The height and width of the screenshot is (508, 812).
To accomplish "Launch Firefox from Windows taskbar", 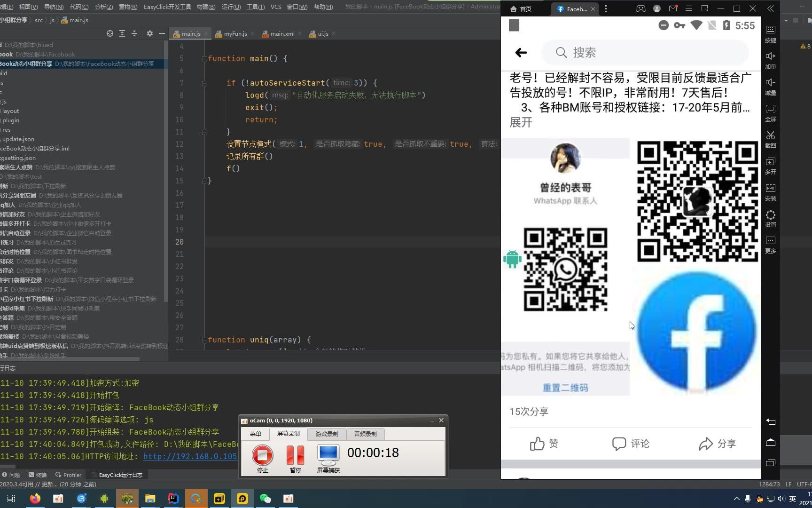I will point(35,499).
